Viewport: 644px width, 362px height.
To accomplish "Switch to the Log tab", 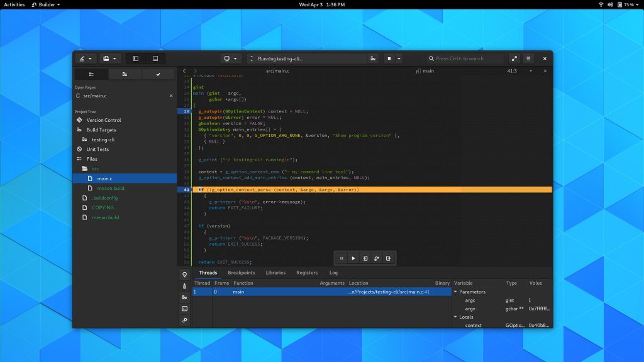I will 333,273.
